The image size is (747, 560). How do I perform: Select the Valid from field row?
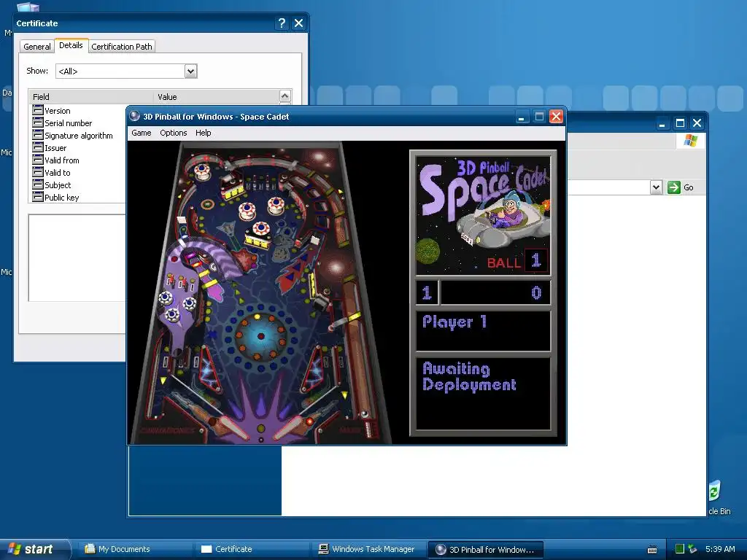pyautogui.click(x=79, y=160)
